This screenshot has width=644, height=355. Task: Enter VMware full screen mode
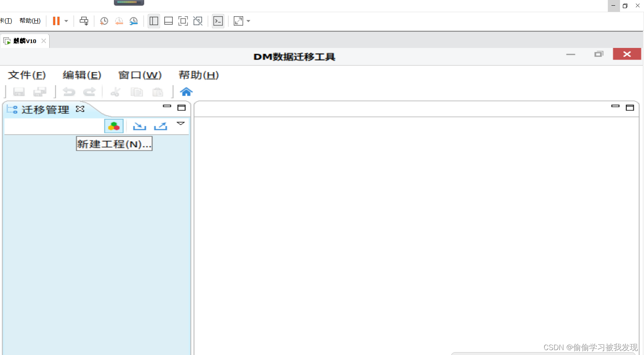coord(183,21)
